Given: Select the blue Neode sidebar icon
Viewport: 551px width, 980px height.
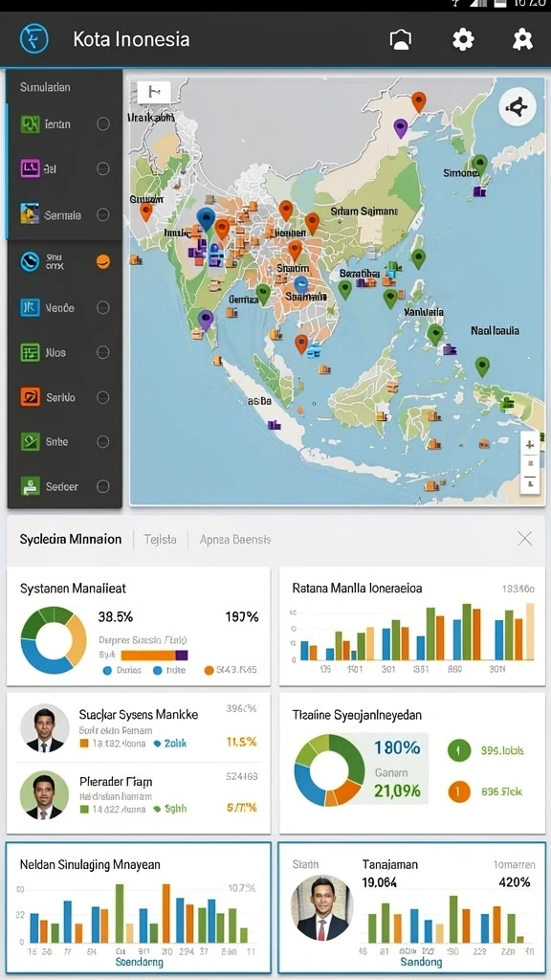Looking at the screenshot, I should point(30,307).
